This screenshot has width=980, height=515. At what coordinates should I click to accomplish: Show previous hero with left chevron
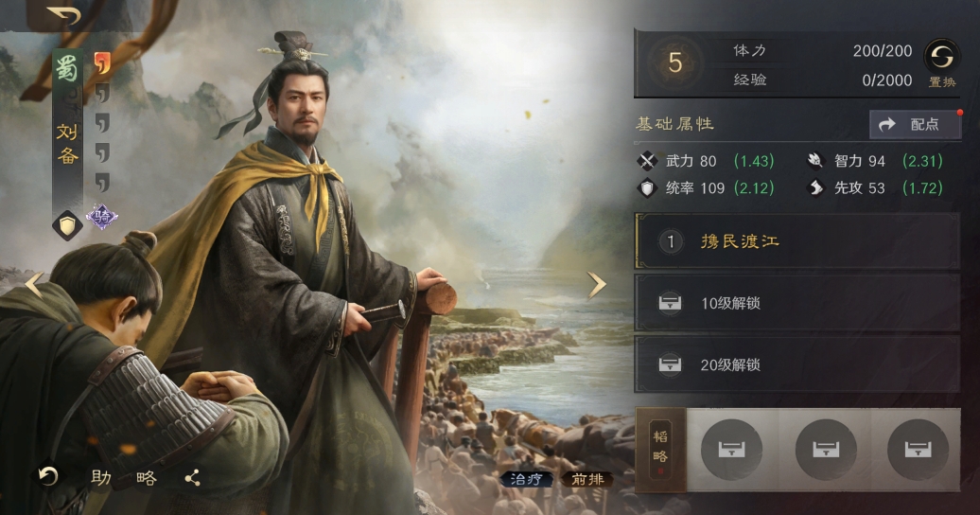[34, 285]
